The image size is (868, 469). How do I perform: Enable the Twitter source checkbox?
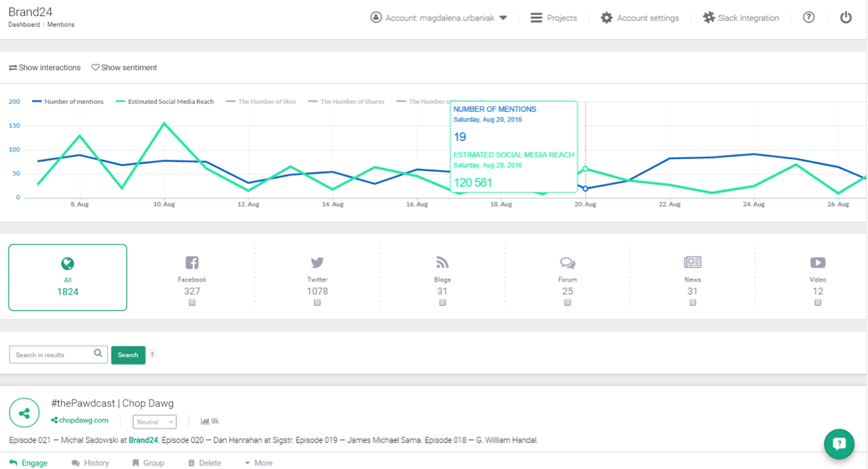tap(317, 302)
